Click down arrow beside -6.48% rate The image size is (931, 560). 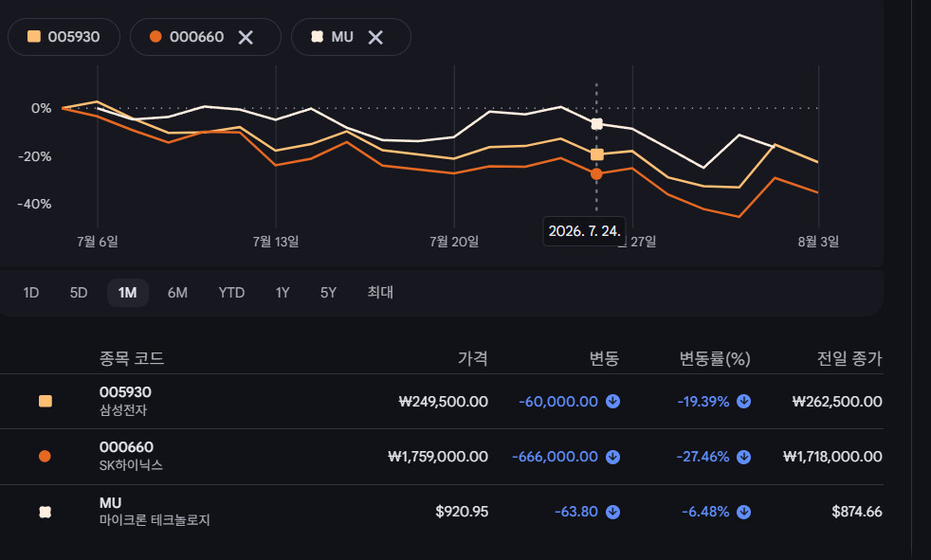click(x=743, y=512)
